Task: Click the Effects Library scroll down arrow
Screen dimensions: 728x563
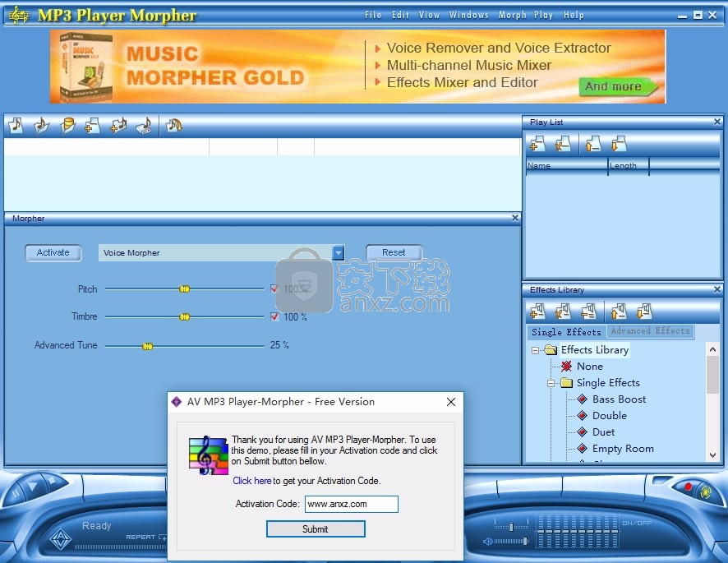Action: [712, 455]
